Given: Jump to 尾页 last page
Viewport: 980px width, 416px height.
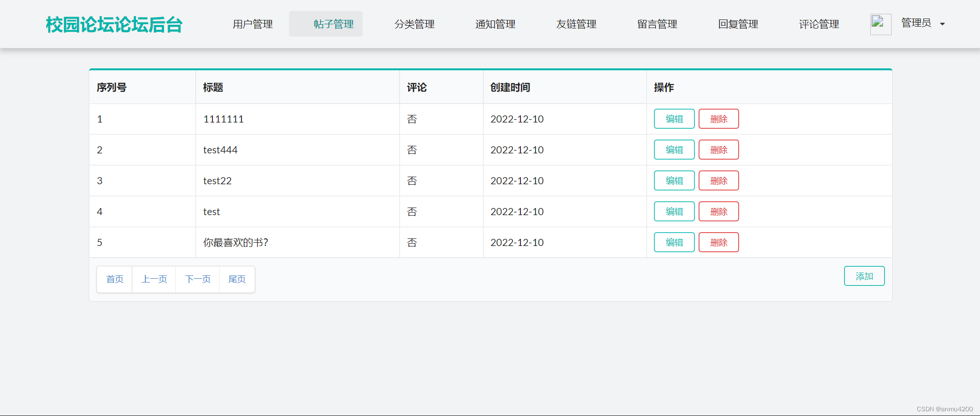Looking at the screenshot, I should point(237,279).
